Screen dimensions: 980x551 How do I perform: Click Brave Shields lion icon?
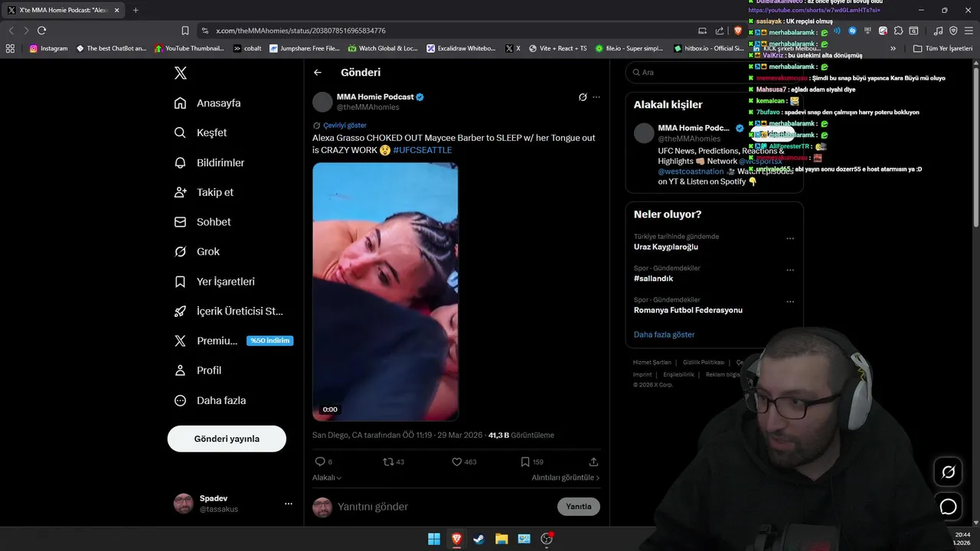(737, 31)
